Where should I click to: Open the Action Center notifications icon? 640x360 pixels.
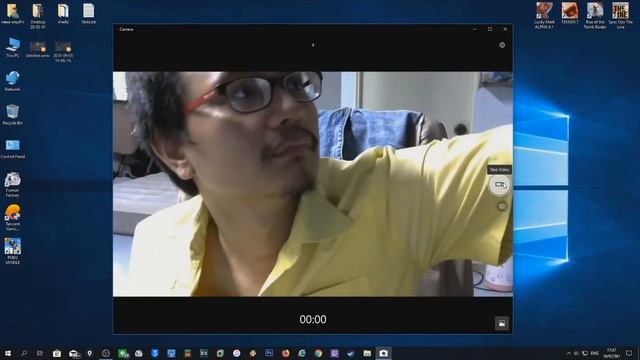[x=629, y=353]
